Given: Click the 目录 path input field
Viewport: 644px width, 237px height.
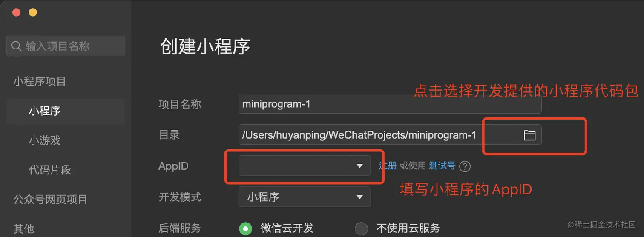Looking at the screenshot, I should 390,135.
